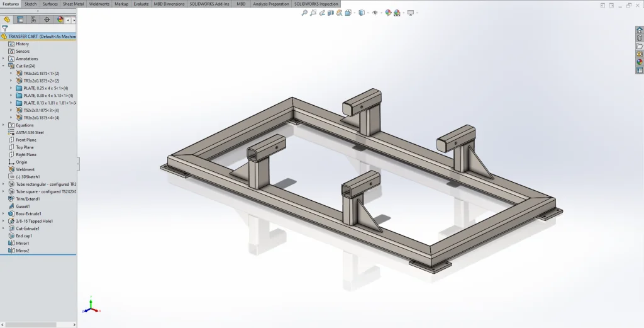Open the Analysis Preparation tab

point(271,4)
